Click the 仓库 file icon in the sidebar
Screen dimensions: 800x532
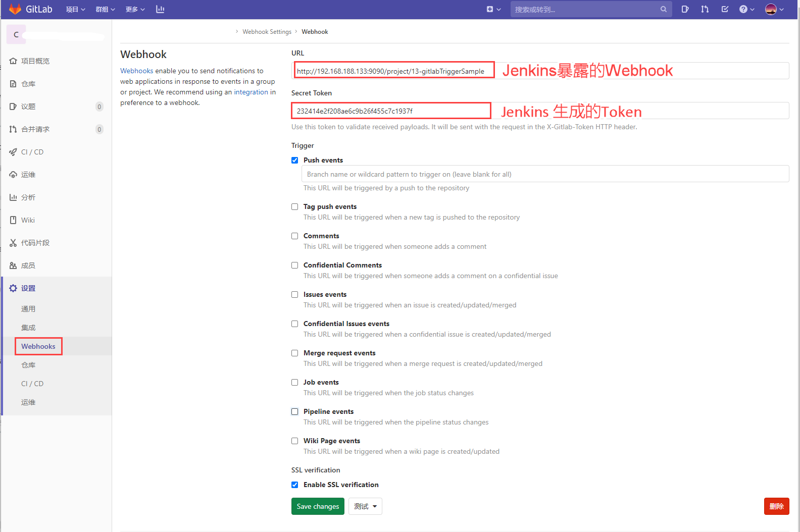tap(13, 84)
